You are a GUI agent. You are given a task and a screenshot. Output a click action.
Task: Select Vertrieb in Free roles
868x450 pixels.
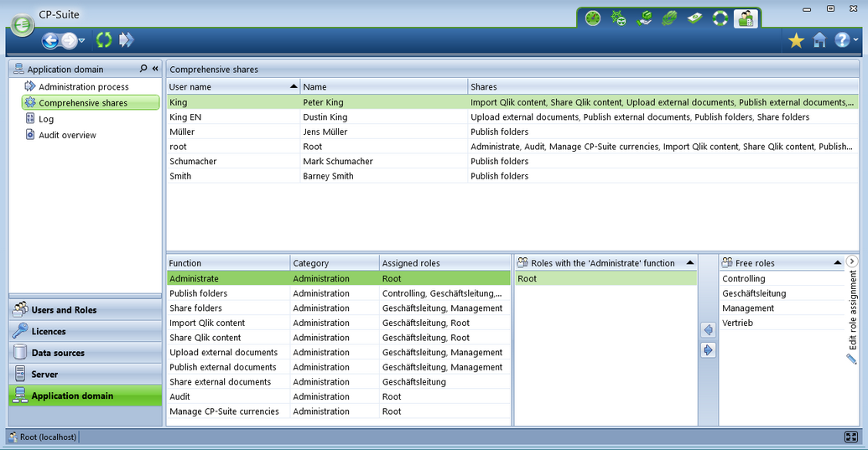pos(781,323)
